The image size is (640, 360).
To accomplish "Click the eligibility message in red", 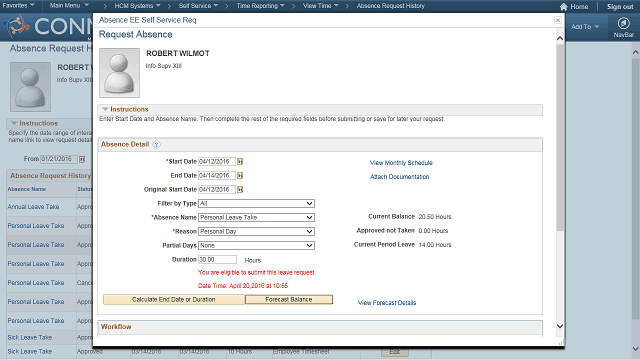I will [x=257, y=272].
